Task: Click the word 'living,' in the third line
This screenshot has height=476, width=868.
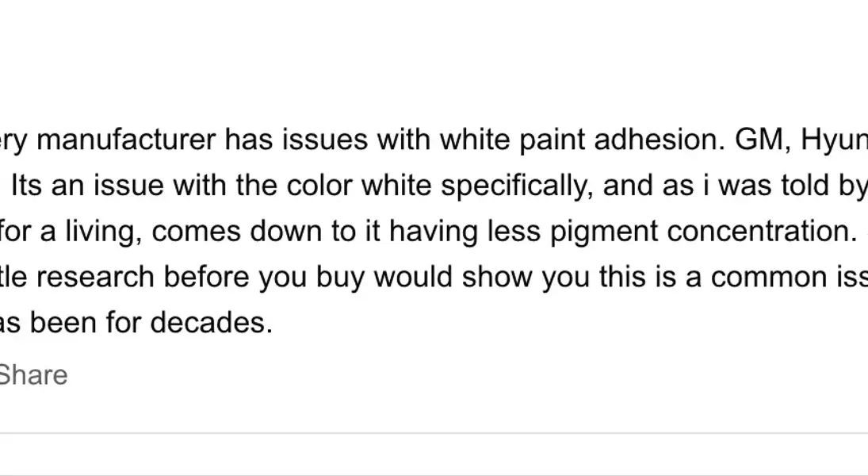Action: point(104,232)
